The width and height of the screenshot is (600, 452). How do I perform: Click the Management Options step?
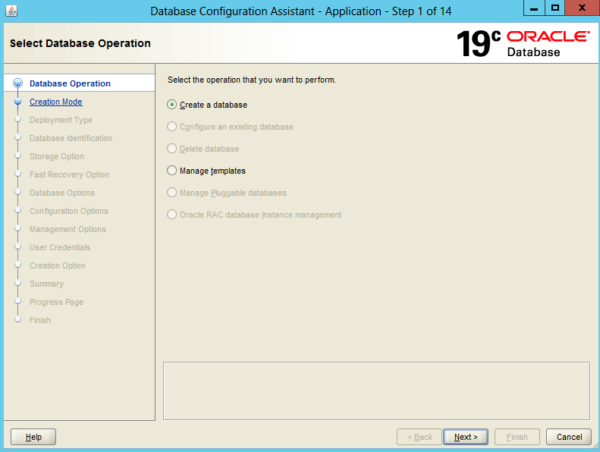[68, 229]
